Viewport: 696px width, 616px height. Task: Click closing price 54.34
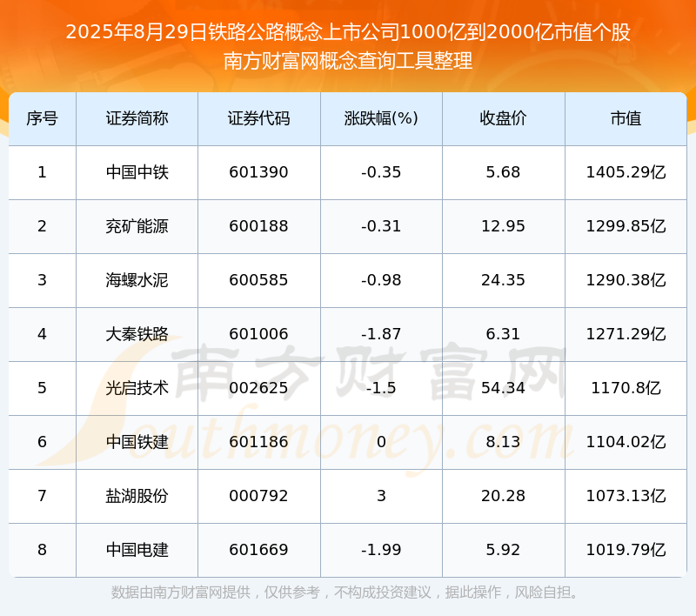coord(504,388)
